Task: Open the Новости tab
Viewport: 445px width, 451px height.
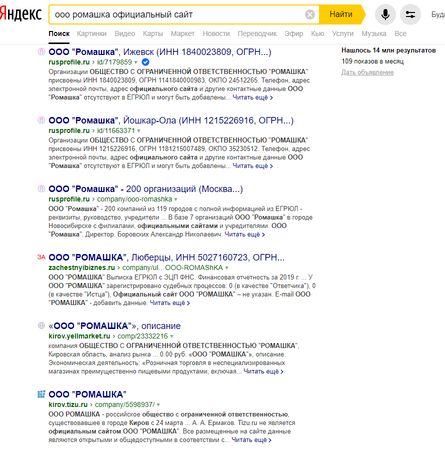Action: tap(216, 34)
